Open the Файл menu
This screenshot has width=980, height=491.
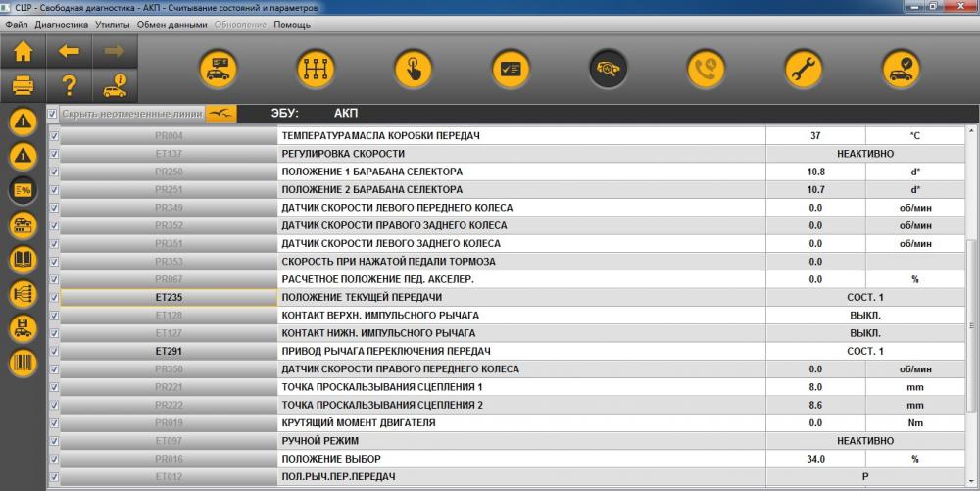point(17,25)
